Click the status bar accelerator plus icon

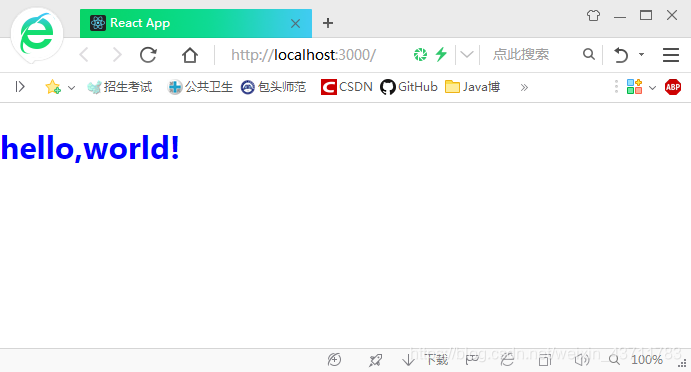click(x=334, y=360)
